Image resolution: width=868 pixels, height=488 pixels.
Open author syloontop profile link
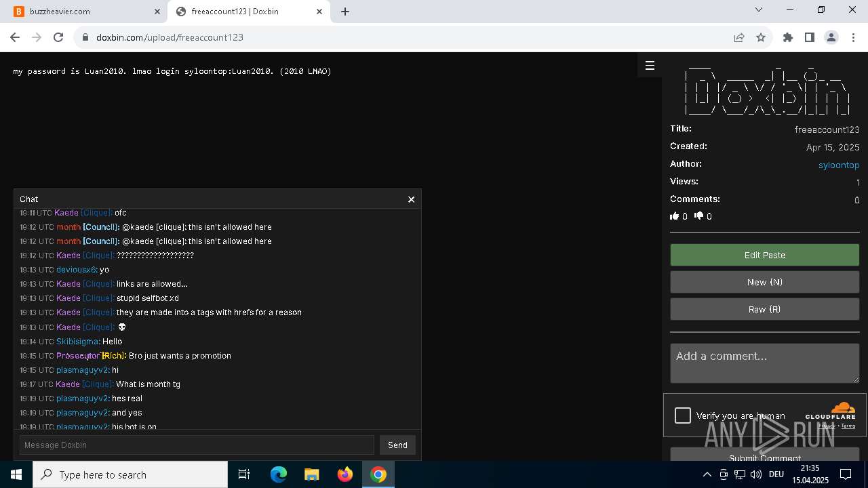(x=839, y=165)
